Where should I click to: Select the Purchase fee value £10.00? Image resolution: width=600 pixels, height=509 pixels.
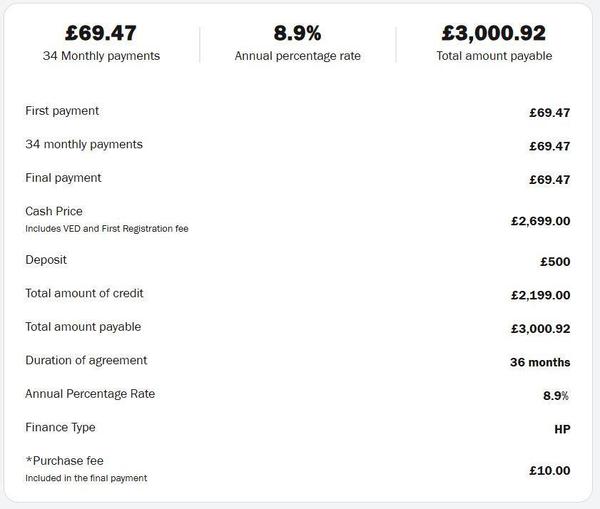click(x=549, y=470)
